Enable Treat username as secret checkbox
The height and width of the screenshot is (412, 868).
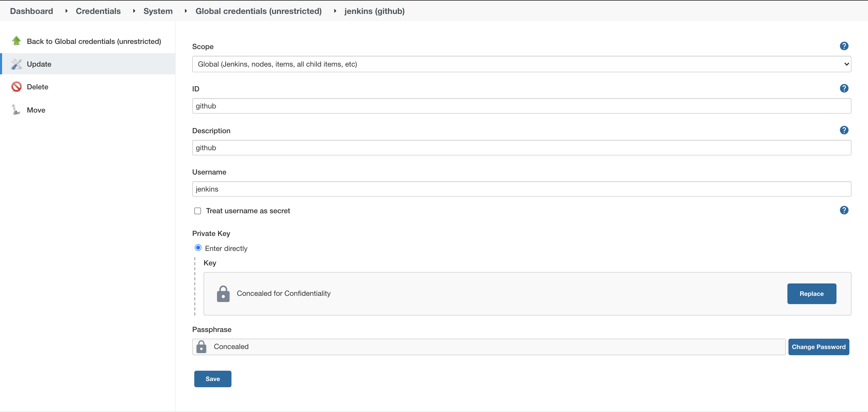point(197,211)
